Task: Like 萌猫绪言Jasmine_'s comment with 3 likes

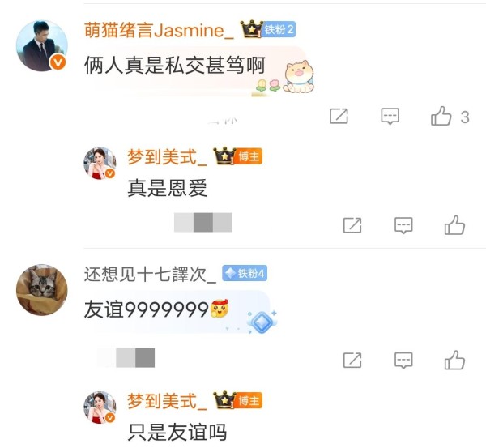Action: coord(441,116)
